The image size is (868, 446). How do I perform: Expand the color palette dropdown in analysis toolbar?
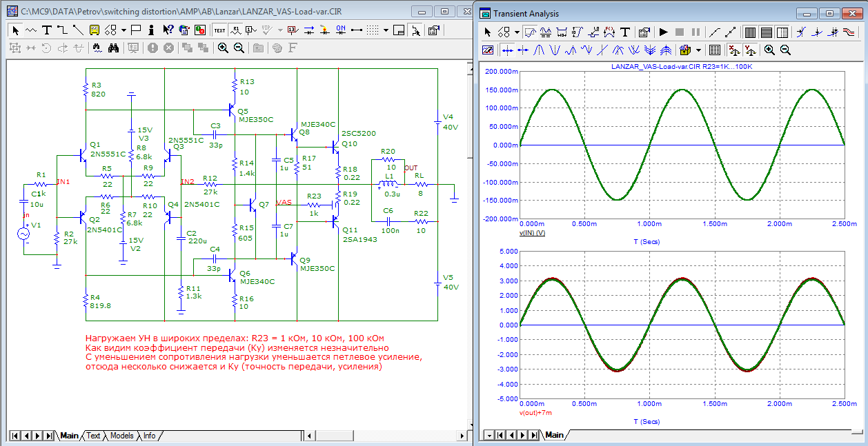[x=698, y=50]
